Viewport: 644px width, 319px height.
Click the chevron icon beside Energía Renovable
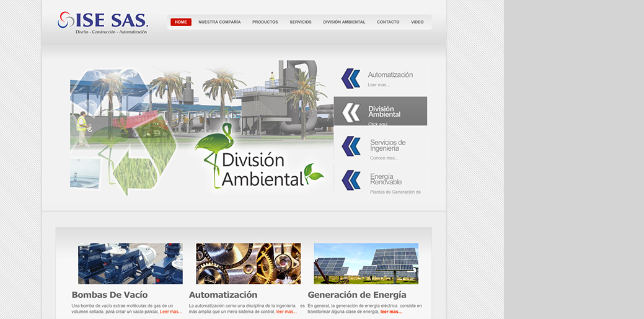(351, 180)
